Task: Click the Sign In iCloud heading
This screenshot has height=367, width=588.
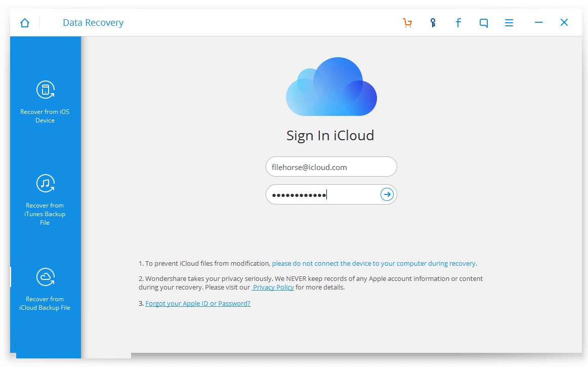Action: (330, 136)
